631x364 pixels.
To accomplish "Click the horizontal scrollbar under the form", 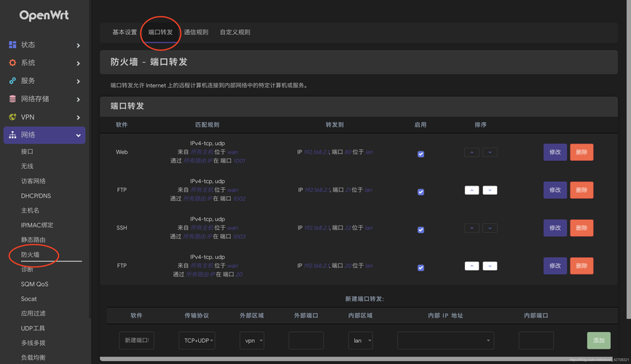I will point(356,359).
